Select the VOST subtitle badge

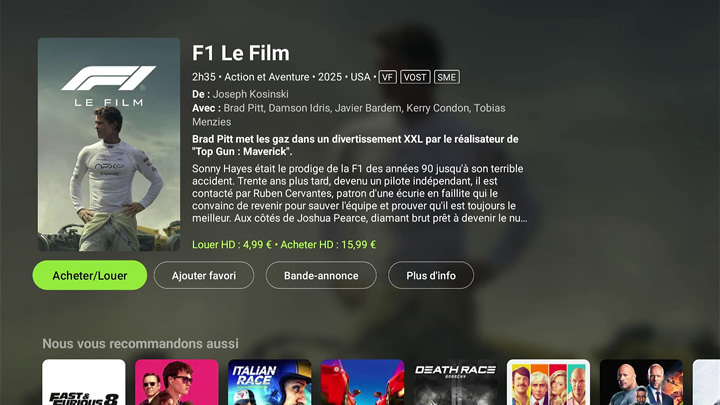pos(415,77)
